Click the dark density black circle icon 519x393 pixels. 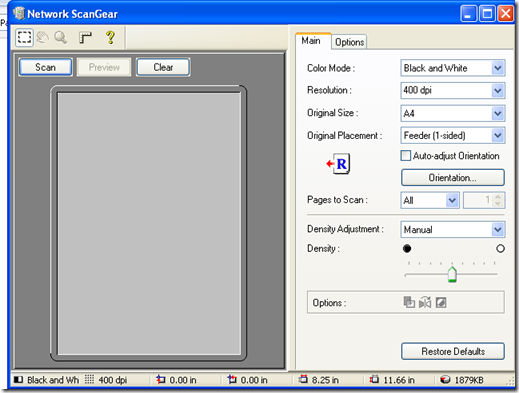click(x=407, y=248)
